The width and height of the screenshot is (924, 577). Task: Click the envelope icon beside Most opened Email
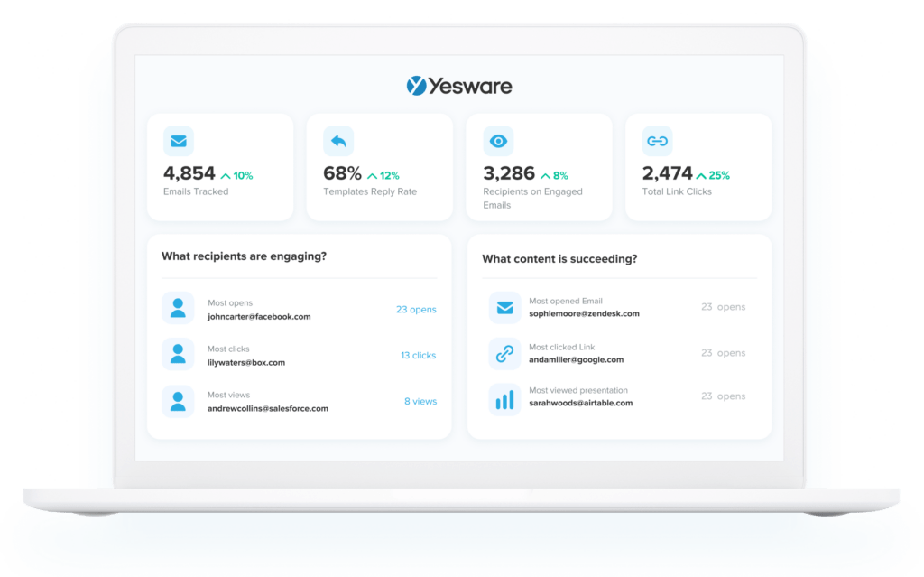point(504,307)
